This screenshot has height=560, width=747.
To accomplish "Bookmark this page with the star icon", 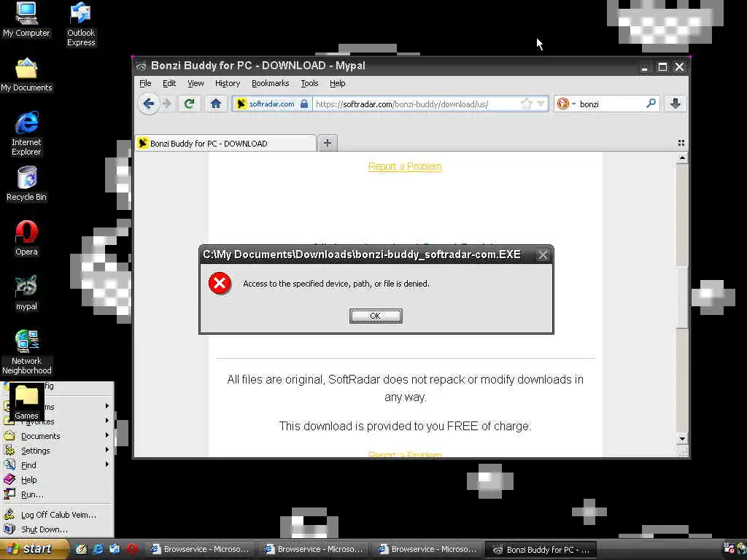I will pyautogui.click(x=527, y=104).
